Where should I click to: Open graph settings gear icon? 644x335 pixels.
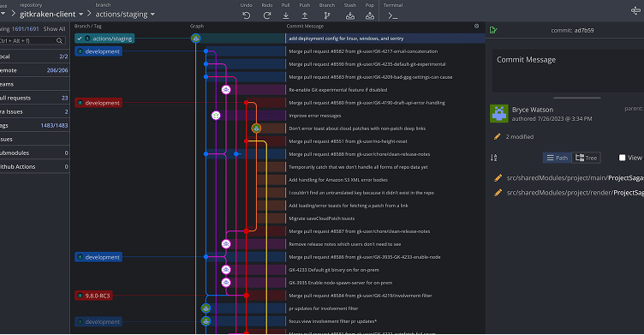coord(476,26)
